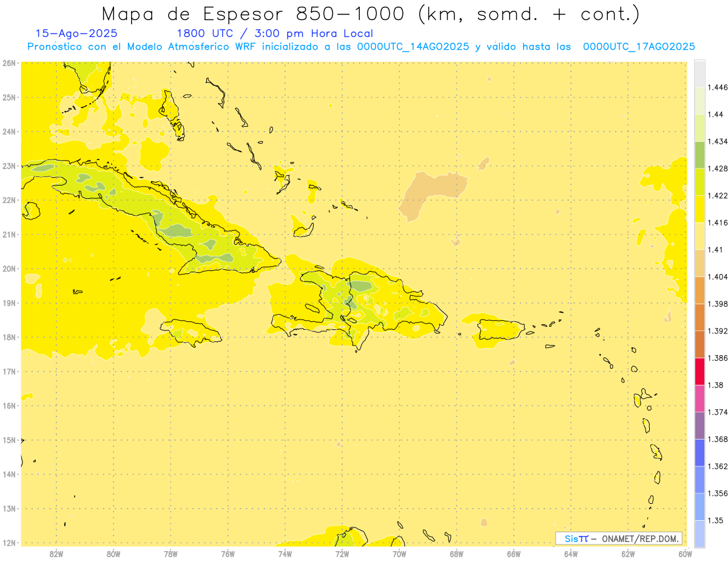Pick the red colorbar segment between 1.38 and 1.386
The width and height of the screenshot is (728, 562).
point(699,372)
